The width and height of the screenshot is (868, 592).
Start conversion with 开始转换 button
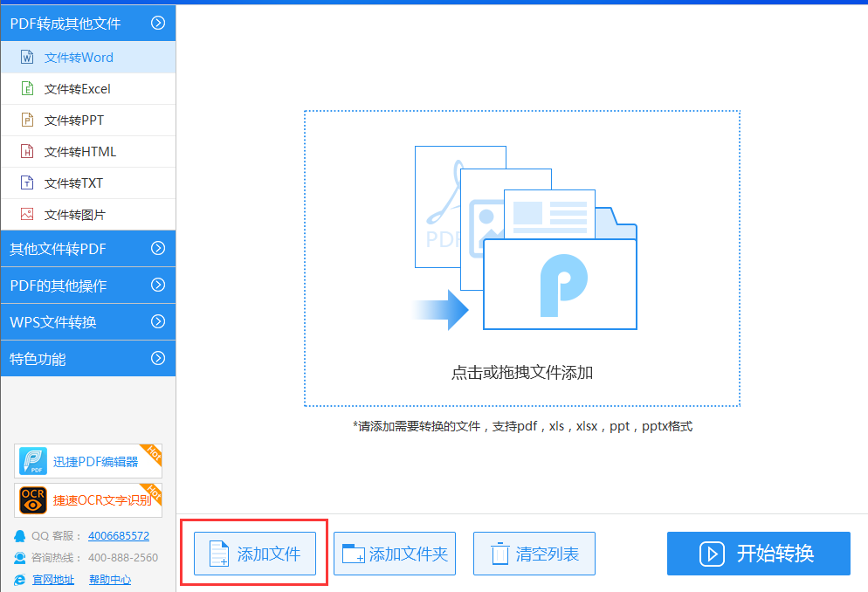(758, 554)
